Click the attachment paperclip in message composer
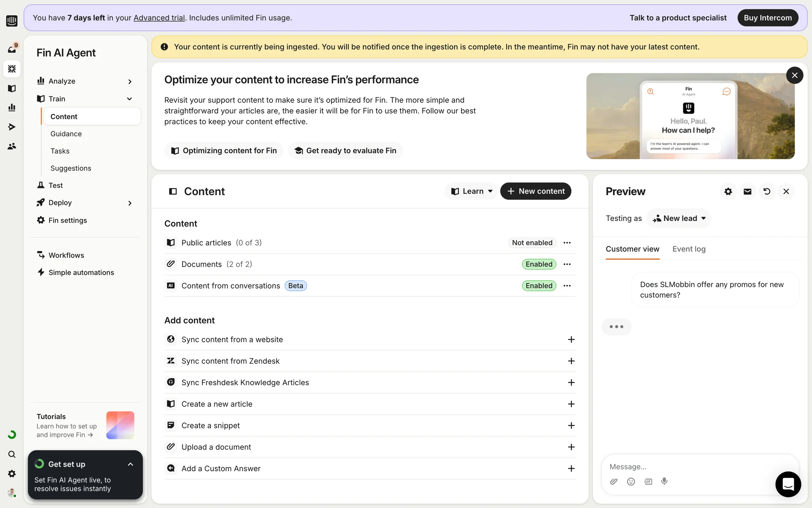Image resolution: width=812 pixels, height=508 pixels. pyautogui.click(x=614, y=481)
